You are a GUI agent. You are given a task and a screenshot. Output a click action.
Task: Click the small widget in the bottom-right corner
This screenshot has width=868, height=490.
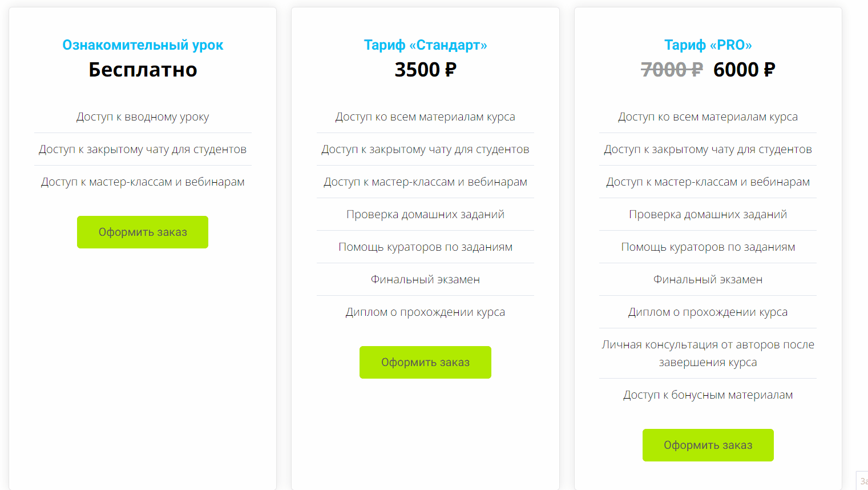(x=863, y=481)
